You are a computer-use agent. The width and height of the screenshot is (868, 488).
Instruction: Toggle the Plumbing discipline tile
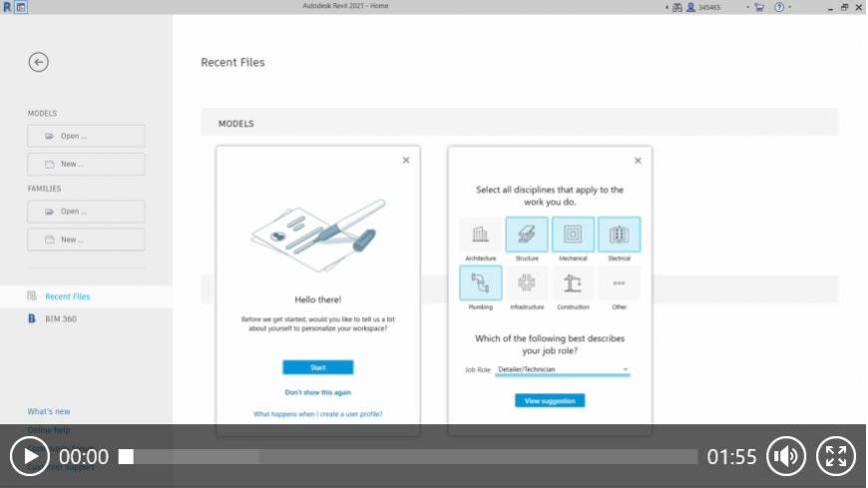481,283
